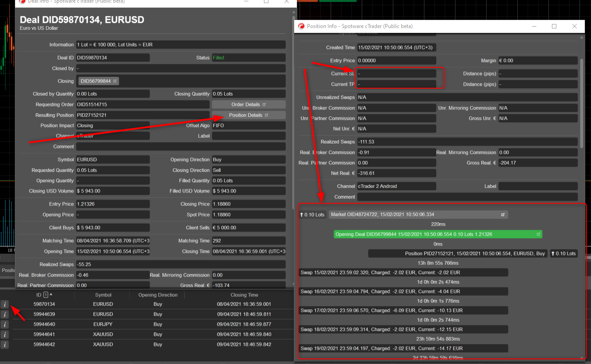Click the Position Info vertical scrollbar thumb
The height and width of the screenshot is (364, 591).
coord(582,103)
